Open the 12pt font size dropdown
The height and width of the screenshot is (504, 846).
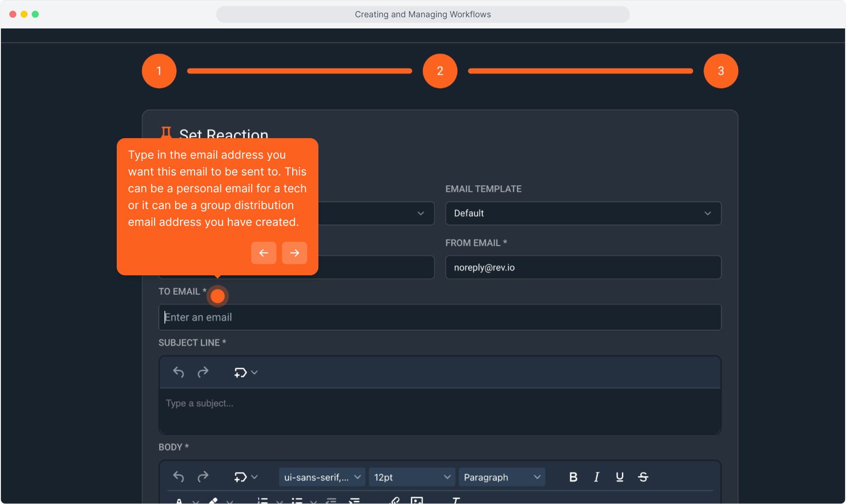pyautogui.click(x=412, y=477)
